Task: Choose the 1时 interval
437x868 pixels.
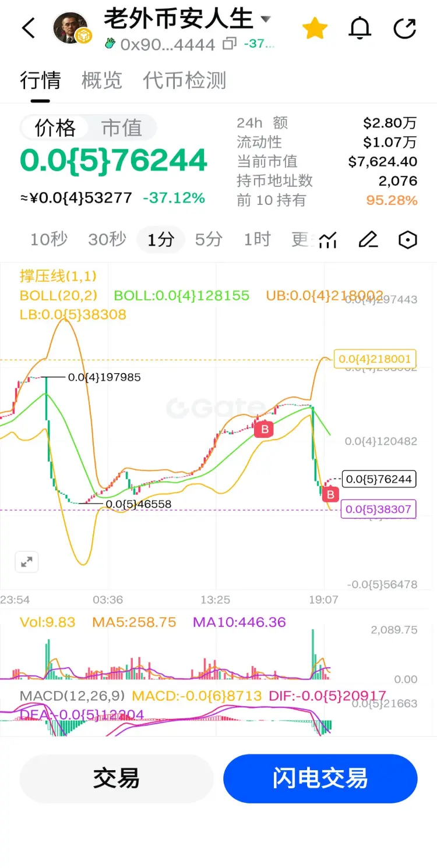Action: click(x=257, y=239)
